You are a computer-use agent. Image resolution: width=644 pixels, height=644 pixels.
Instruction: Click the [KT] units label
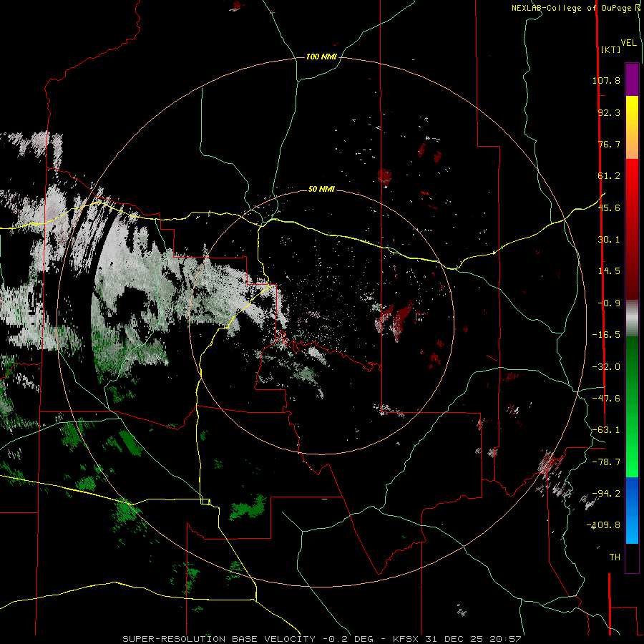610,49
